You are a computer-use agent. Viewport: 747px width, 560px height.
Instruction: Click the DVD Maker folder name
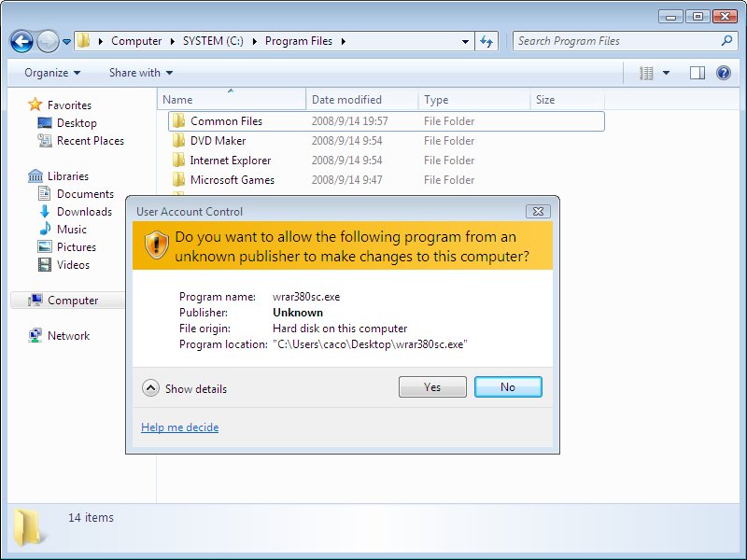pyautogui.click(x=218, y=141)
